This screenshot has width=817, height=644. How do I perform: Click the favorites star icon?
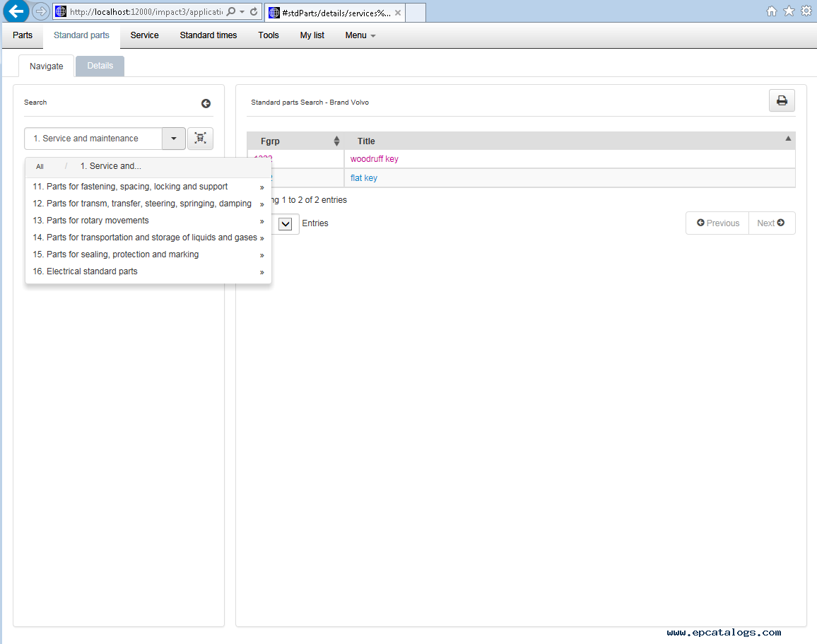tap(789, 11)
